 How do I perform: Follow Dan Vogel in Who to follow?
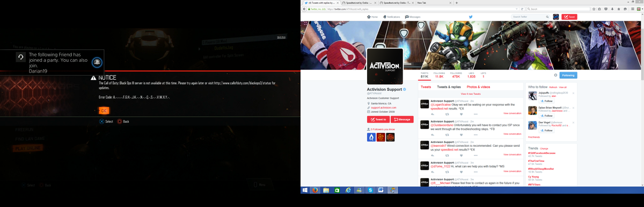point(547,131)
